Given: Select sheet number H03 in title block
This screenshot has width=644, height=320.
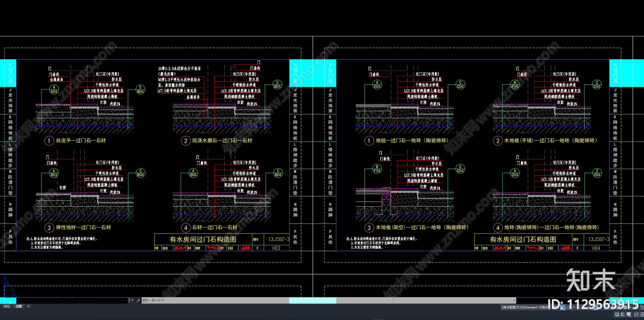Looking at the screenshot, I should (x=276, y=248).
